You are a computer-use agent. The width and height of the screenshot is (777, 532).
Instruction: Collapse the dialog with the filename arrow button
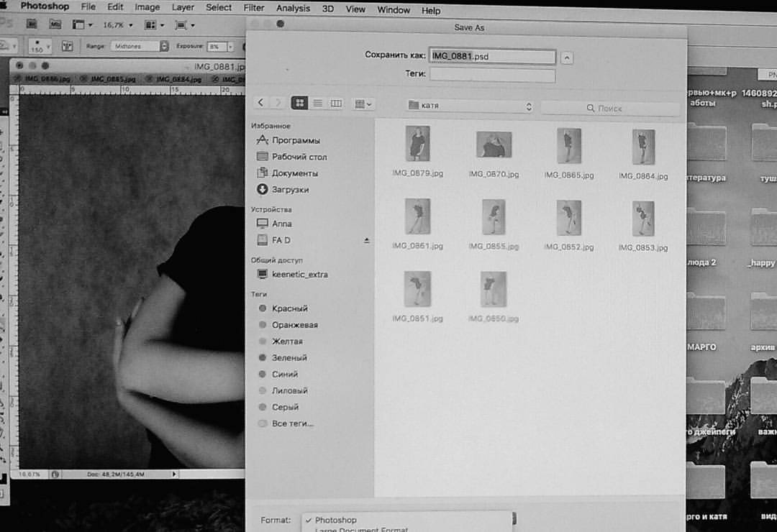point(567,58)
